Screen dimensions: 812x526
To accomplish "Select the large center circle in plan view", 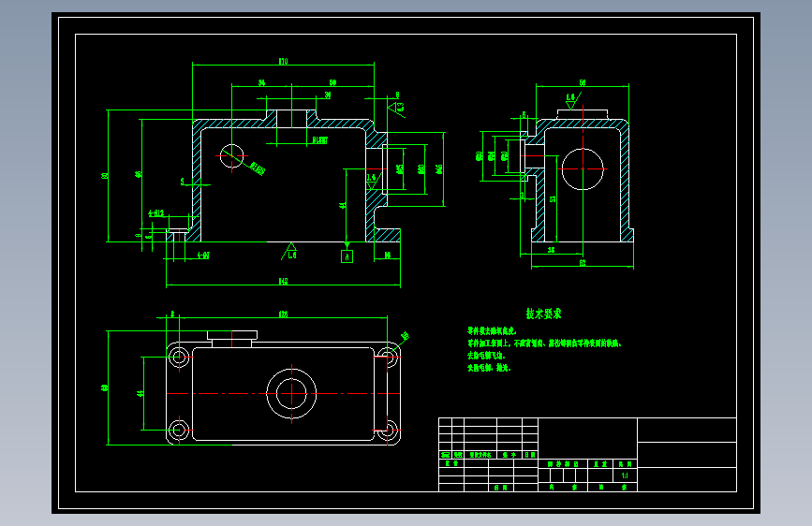I will [x=291, y=393].
